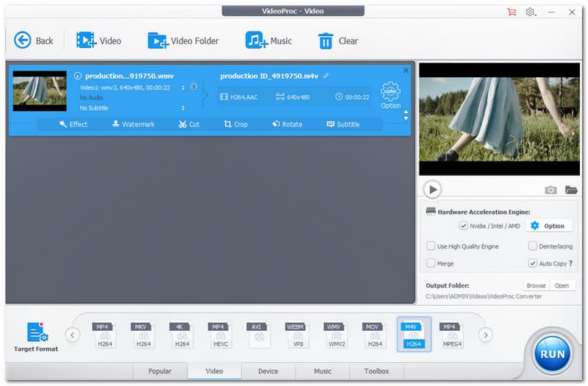The width and height of the screenshot is (588, 386).
Task: Click the large preview video frame
Action: click(x=499, y=119)
